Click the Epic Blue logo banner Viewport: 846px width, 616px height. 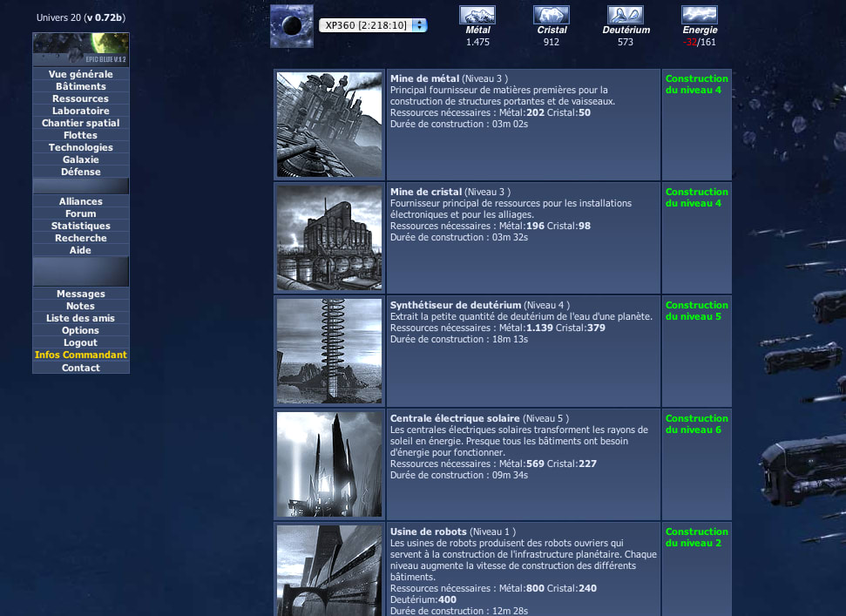81,50
